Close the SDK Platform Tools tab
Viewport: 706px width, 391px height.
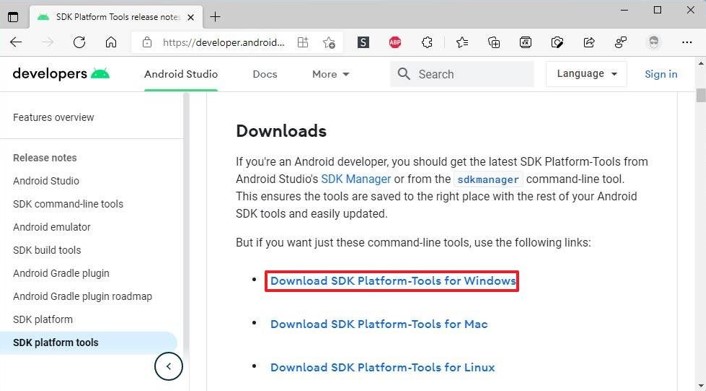point(191,17)
